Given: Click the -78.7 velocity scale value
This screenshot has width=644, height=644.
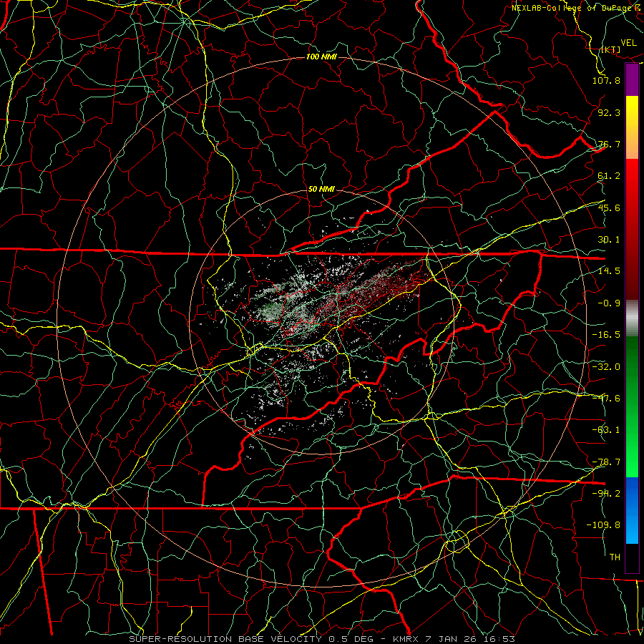Looking at the screenshot, I should tap(606, 462).
